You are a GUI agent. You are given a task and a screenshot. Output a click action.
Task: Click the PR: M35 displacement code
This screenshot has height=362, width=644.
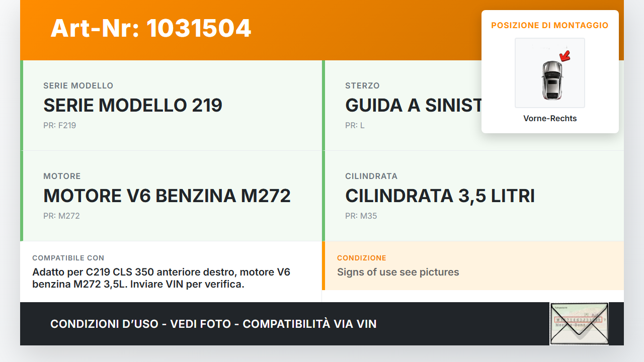[361, 216]
